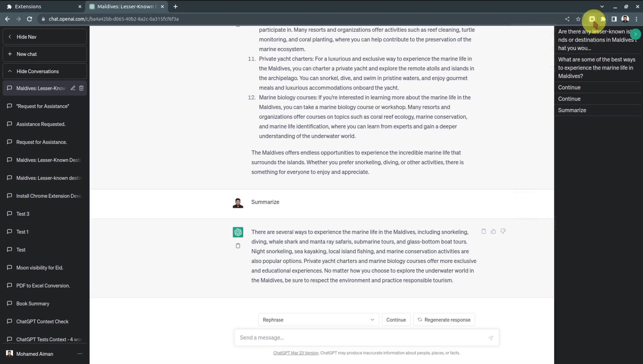Open the Maldives: Lesser-Known Desti conversation
The image size is (643, 364).
pos(45,160)
